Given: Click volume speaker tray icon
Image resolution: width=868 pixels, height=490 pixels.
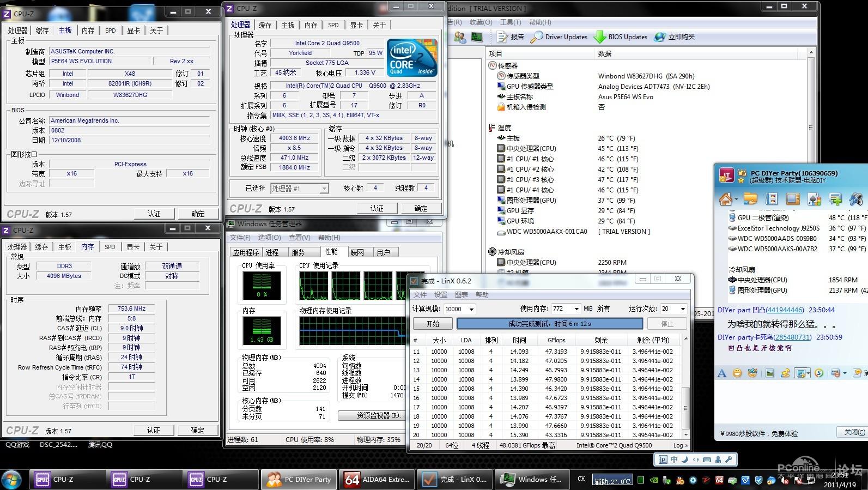Looking at the screenshot, I should pyautogui.click(x=784, y=480).
